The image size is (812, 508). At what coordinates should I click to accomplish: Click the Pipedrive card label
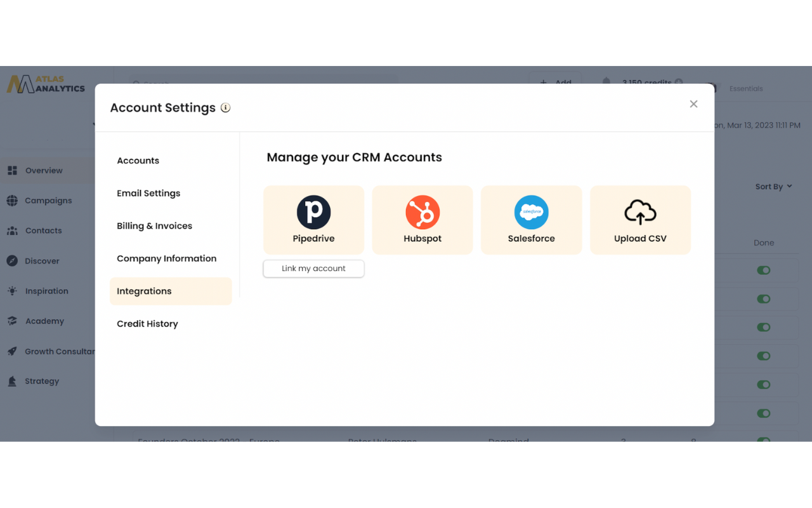point(313,239)
